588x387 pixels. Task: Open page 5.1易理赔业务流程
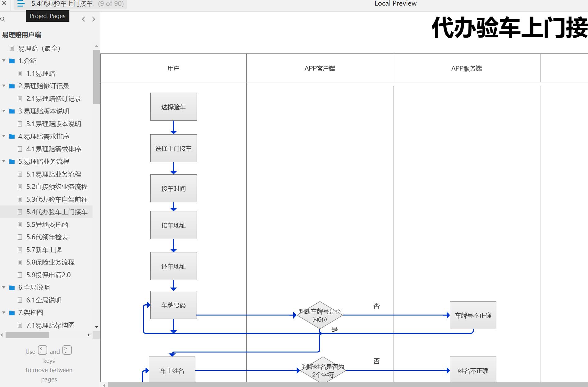(54, 174)
